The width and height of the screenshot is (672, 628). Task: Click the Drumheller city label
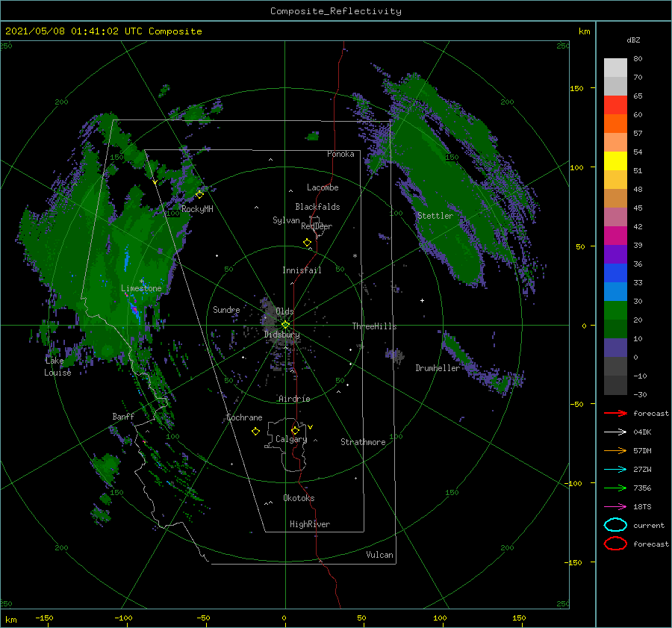coord(438,368)
